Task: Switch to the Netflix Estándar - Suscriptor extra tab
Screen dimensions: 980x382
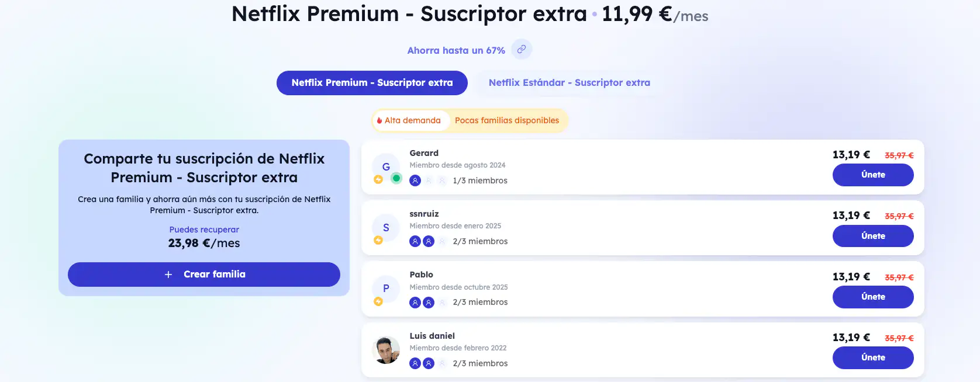Action: click(x=569, y=82)
